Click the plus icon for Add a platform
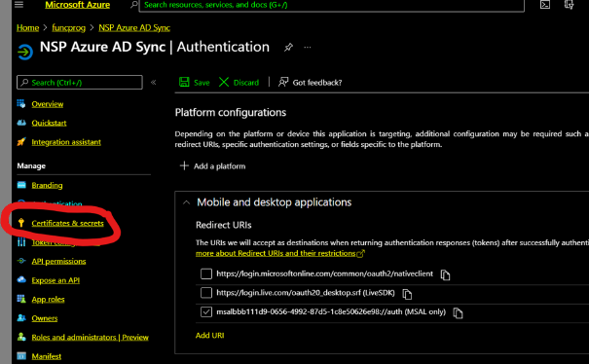Screen dimensions: 589x364 click(x=184, y=165)
